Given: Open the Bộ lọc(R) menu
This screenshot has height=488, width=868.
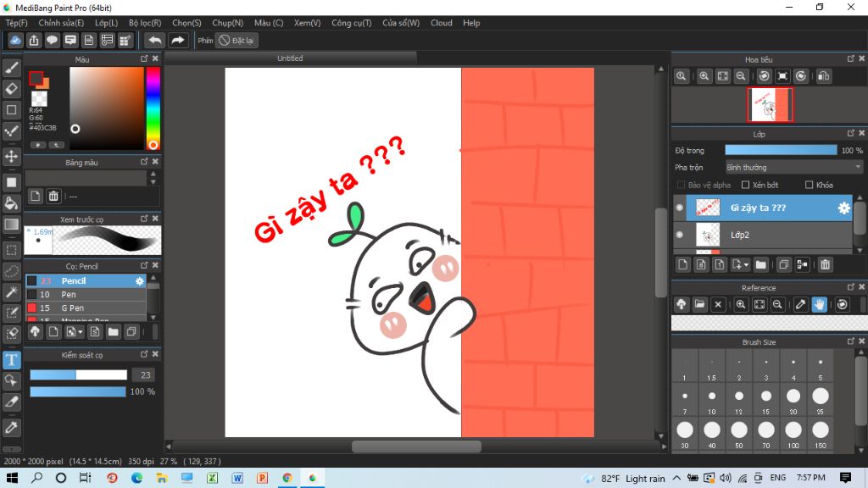Looking at the screenshot, I should coord(145,23).
